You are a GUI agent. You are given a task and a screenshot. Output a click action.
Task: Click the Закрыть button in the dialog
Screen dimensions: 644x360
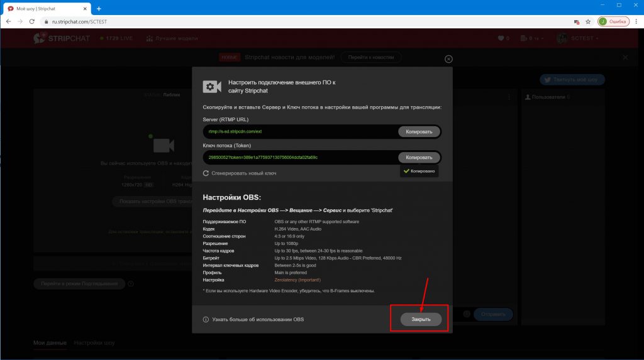pos(421,319)
